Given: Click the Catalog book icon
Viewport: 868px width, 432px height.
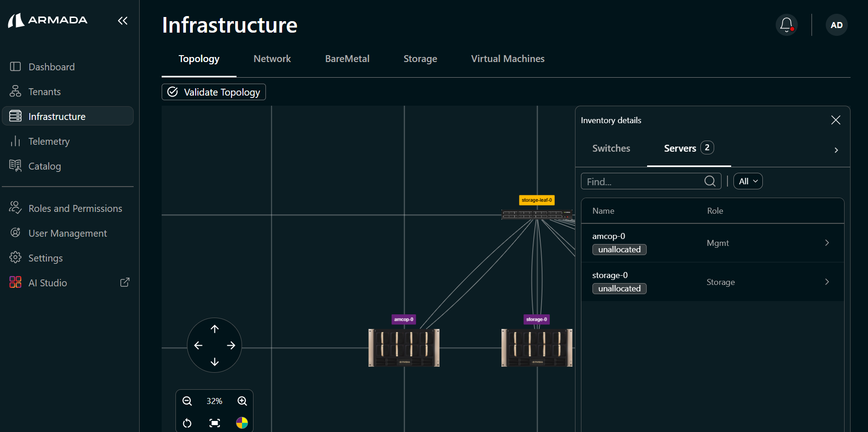Looking at the screenshot, I should [x=15, y=165].
